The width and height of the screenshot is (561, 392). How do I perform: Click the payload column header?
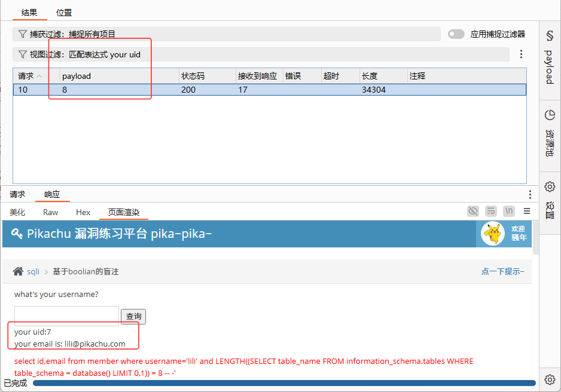click(120, 76)
